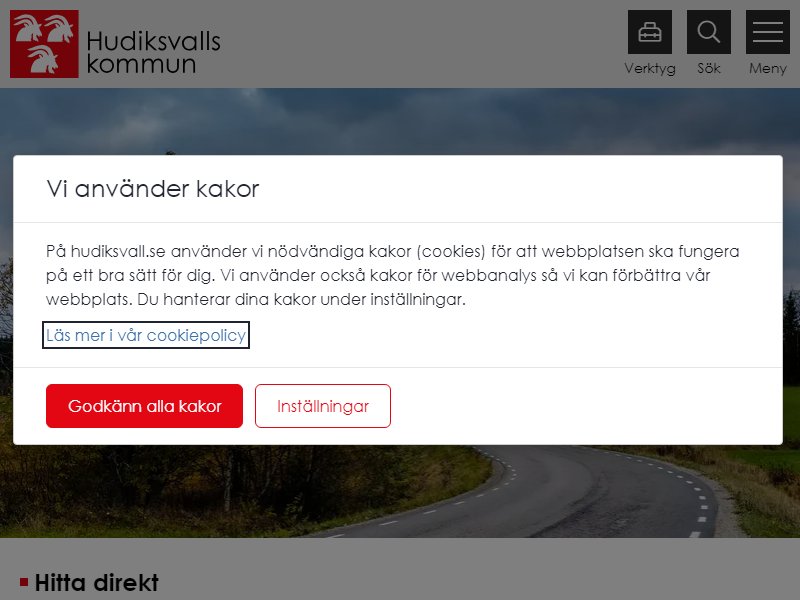Select the Meny text label
Viewport: 800px width, 600px height.
pos(768,68)
